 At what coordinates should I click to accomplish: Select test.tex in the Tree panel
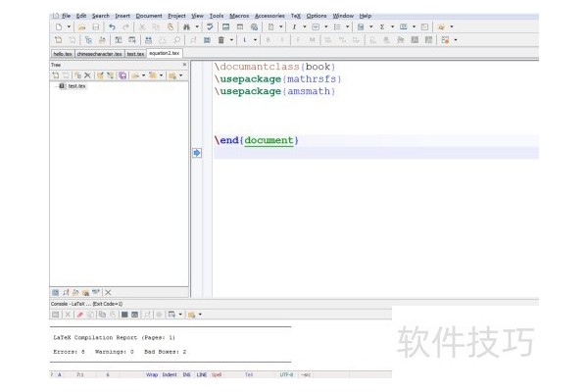[x=76, y=86]
